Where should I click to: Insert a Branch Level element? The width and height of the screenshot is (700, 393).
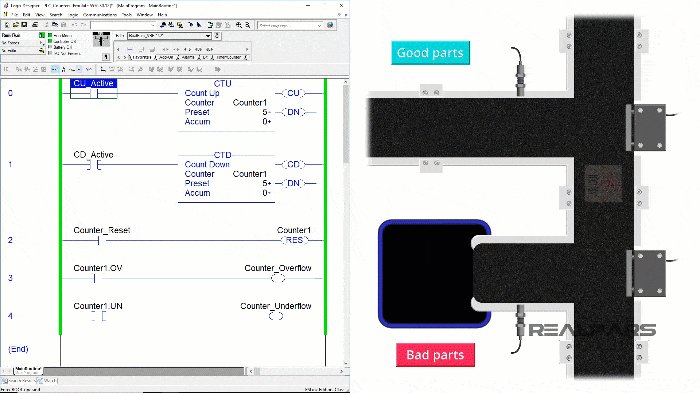(152, 49)
